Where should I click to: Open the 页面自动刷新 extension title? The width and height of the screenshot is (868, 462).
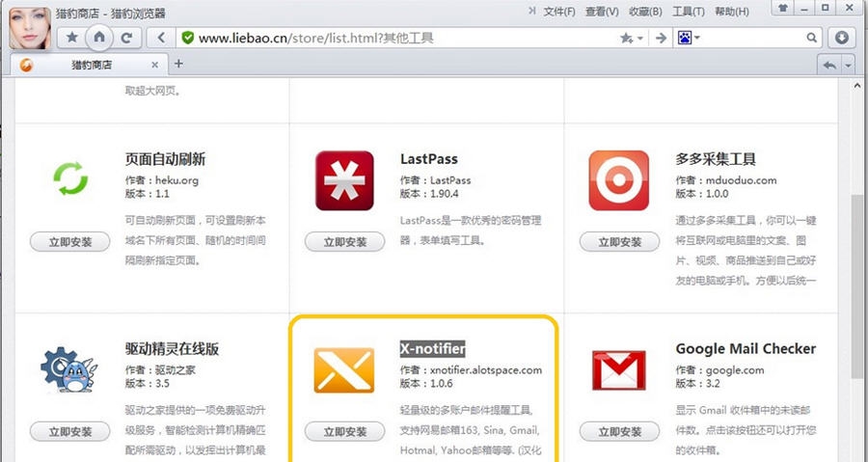point(166,159)
